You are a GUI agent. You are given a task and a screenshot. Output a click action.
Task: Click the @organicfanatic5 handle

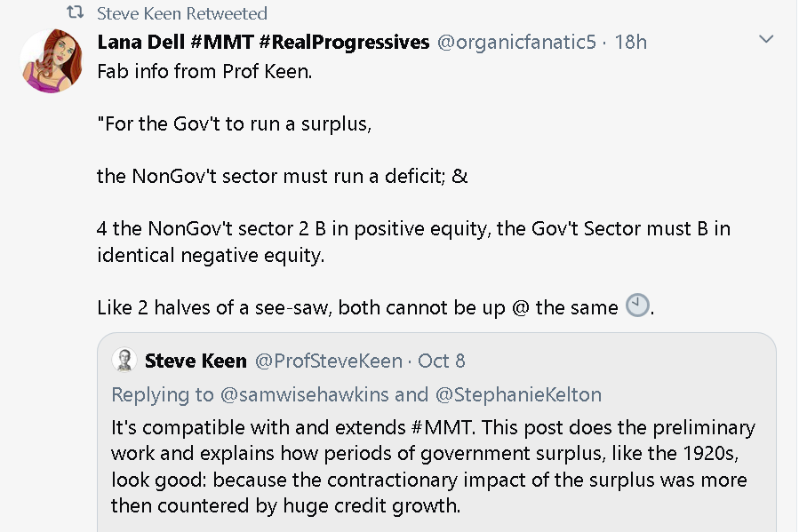click(x=516, y=43)
